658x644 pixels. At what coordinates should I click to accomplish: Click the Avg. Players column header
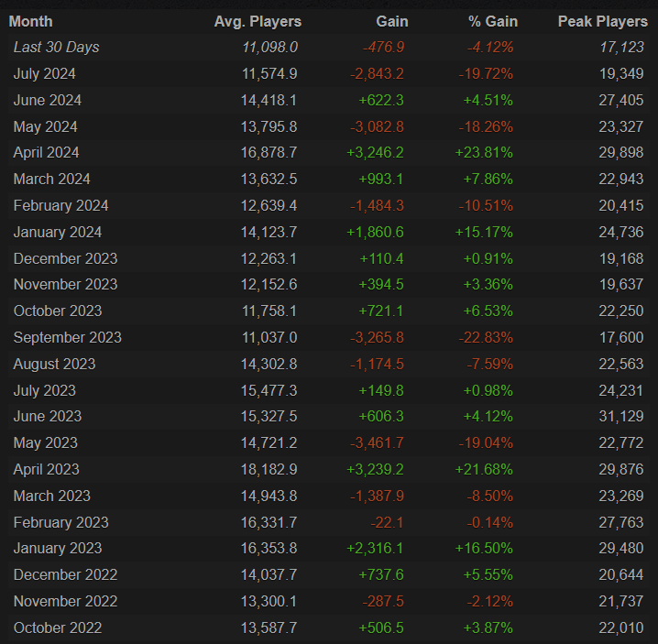point(258,21)
